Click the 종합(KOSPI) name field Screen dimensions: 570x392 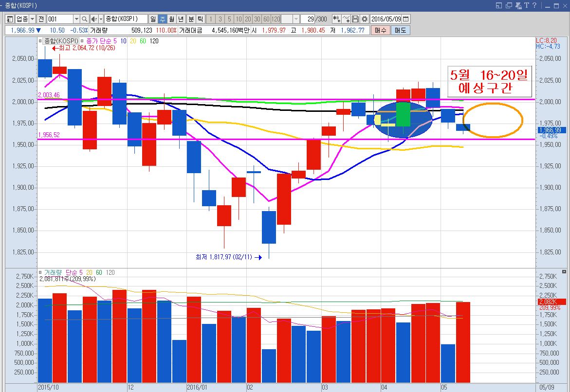point(126,19)
